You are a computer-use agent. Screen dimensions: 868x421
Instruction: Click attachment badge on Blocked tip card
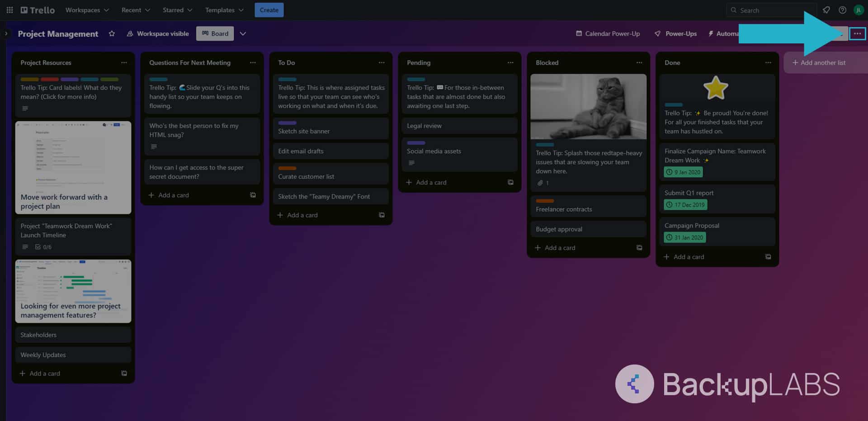click(x=543, y=183)
